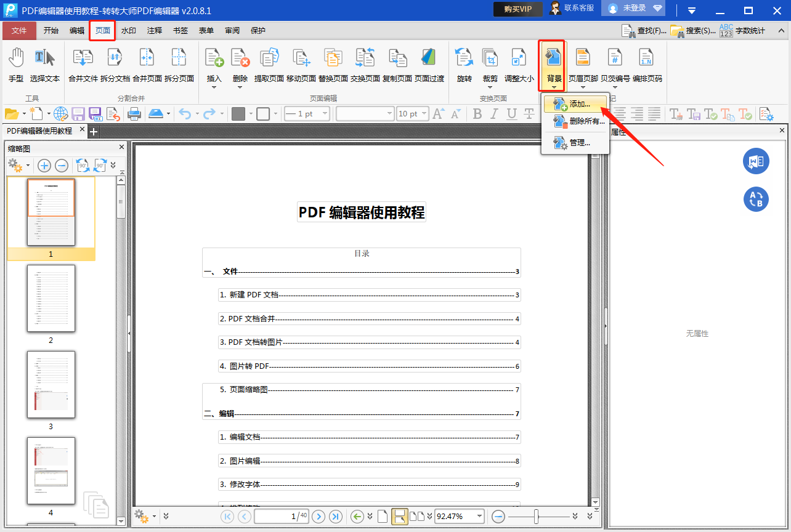Image resolution: width=791 pixels, height=532 pixels.
Task: Open the 92.47% zoom level dropdown
Action: point(479,516)
